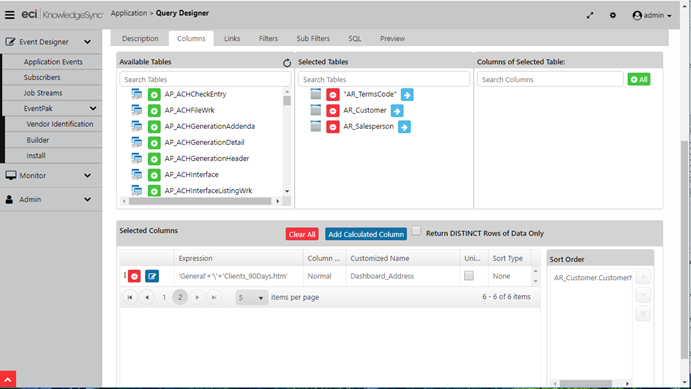This screenshot has width=691, height=389.
Task: Select AR_Customer.Customer entry in Sort Order
Action: pyautogui.click(x=592, y=278)
